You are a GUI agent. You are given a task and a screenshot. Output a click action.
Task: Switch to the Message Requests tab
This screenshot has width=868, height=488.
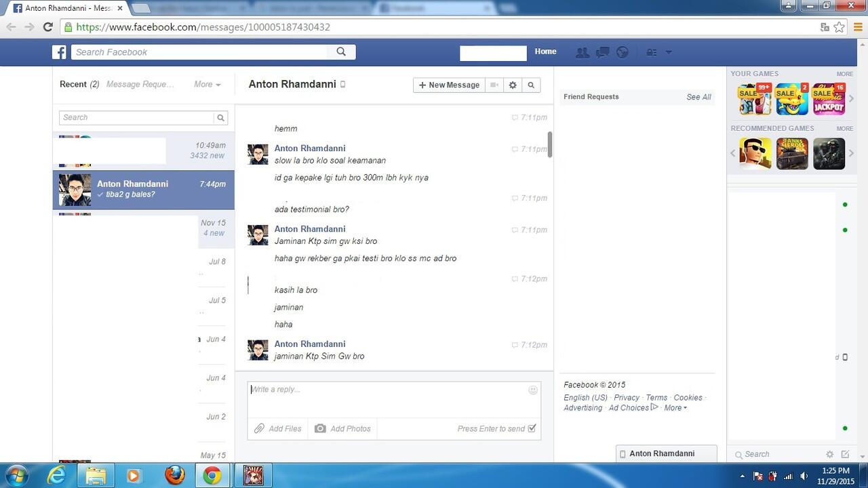coord(140,85)
